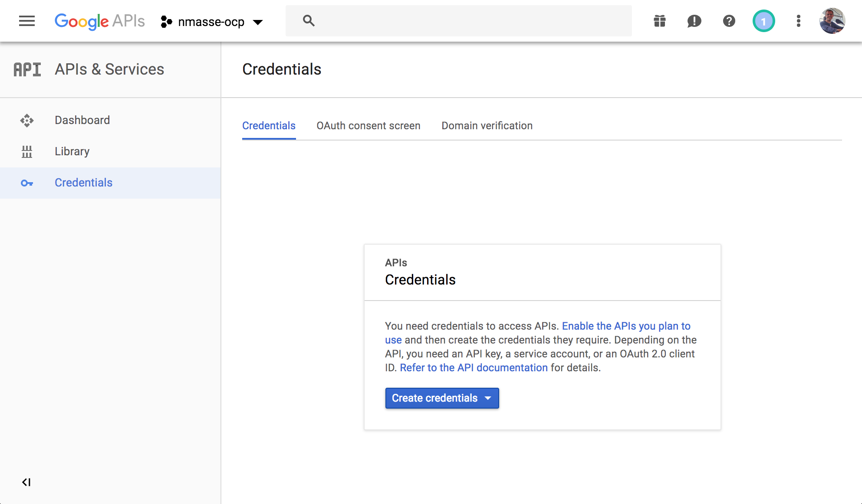Follow the Enable the APIs link
The width and height of the screenshot is (862, 504).
tap(625, 326)
